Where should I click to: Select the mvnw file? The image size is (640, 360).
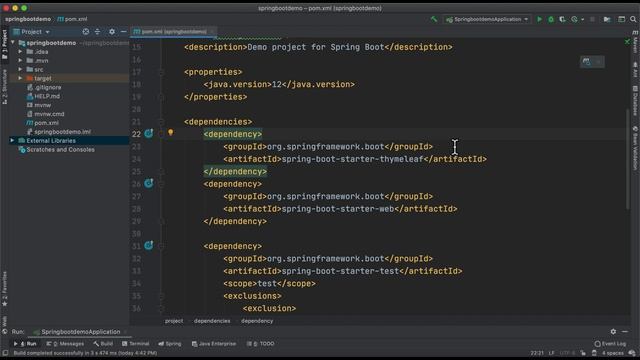pyautogui.click(x=38, y=105)
